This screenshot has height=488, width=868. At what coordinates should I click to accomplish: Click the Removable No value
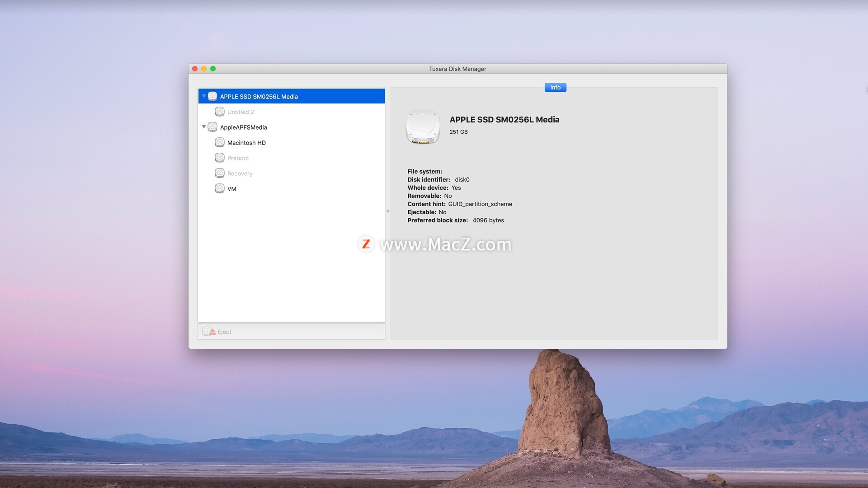click(x=448, y=196)
